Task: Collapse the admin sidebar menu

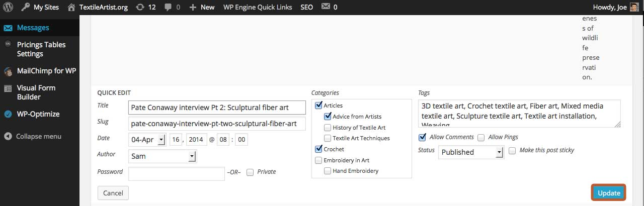Action: pyautogui.click(x=40, y=136)
